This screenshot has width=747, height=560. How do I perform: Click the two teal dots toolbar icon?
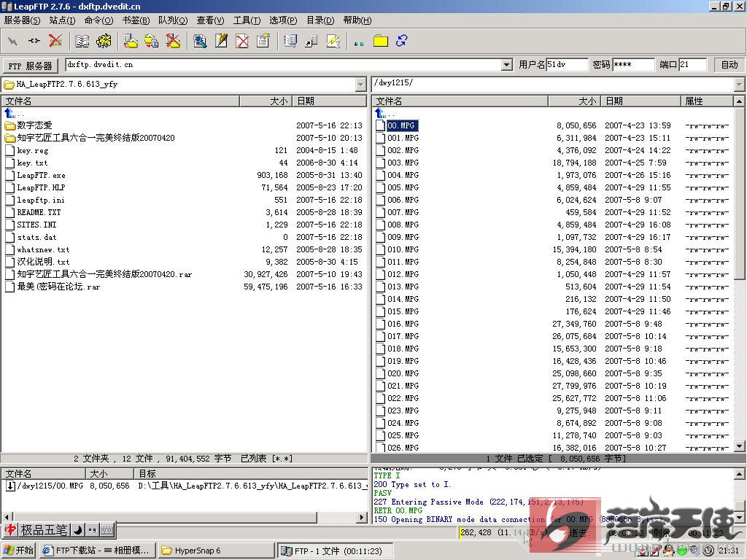pyautogui.click(x=359, y=42)
